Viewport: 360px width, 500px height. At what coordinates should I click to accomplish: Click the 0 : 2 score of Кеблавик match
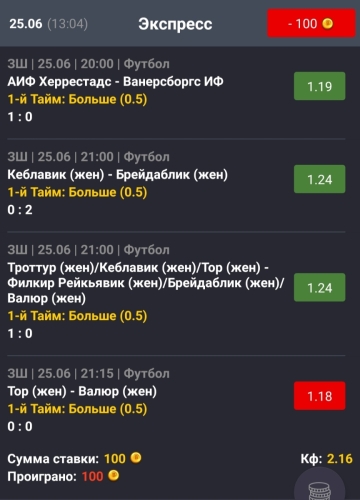(x=20, y=210)
